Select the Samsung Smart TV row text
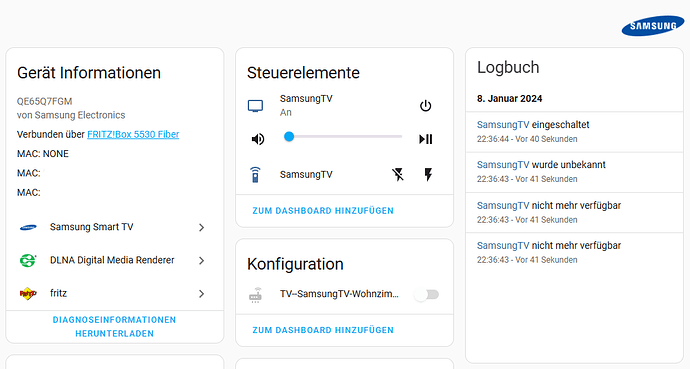This screenshot has width=690, height=369. coord(92,227)
